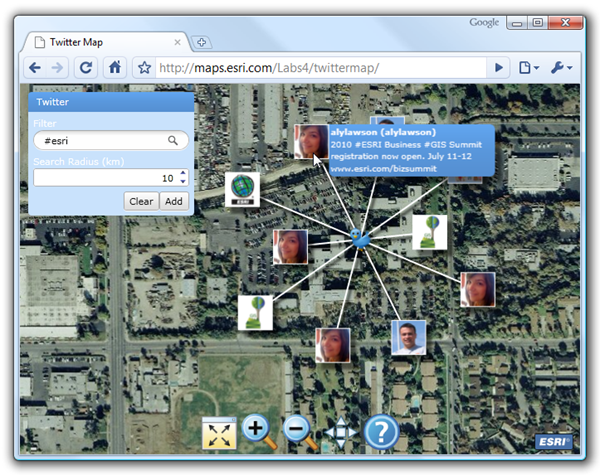This screenshot has height=475, width=600.
Task: Click the ESRI logo in map corner
Action: pos(553,441)
